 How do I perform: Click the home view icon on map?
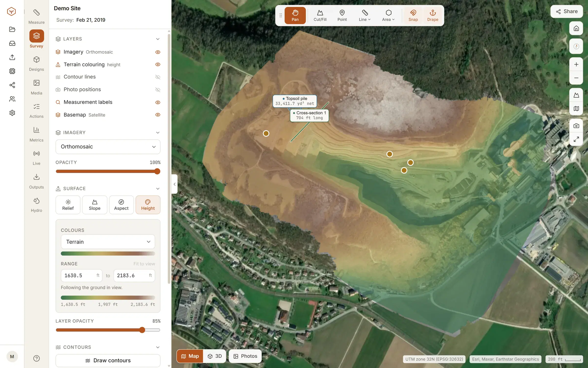576,28
